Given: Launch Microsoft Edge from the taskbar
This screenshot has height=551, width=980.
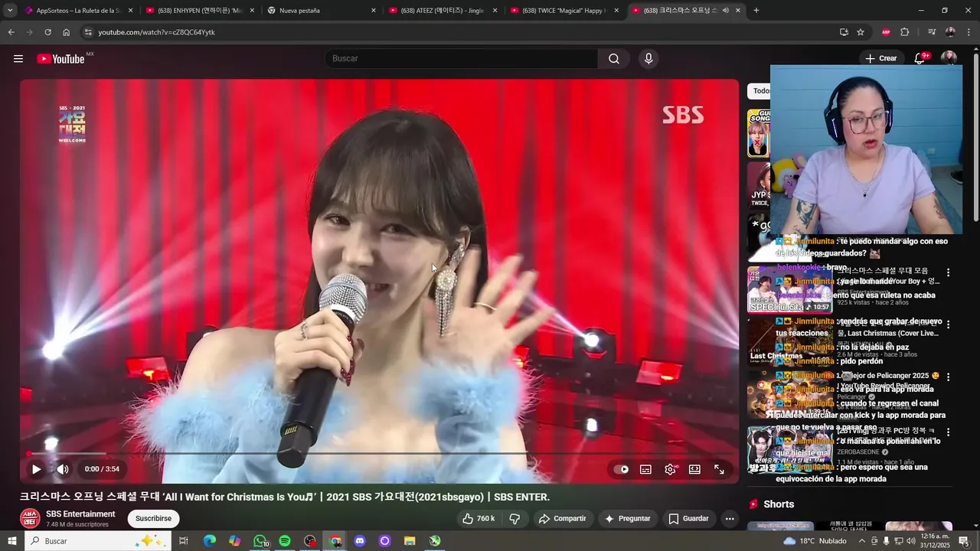Looking at the screenshot, I should pos(209,541).
